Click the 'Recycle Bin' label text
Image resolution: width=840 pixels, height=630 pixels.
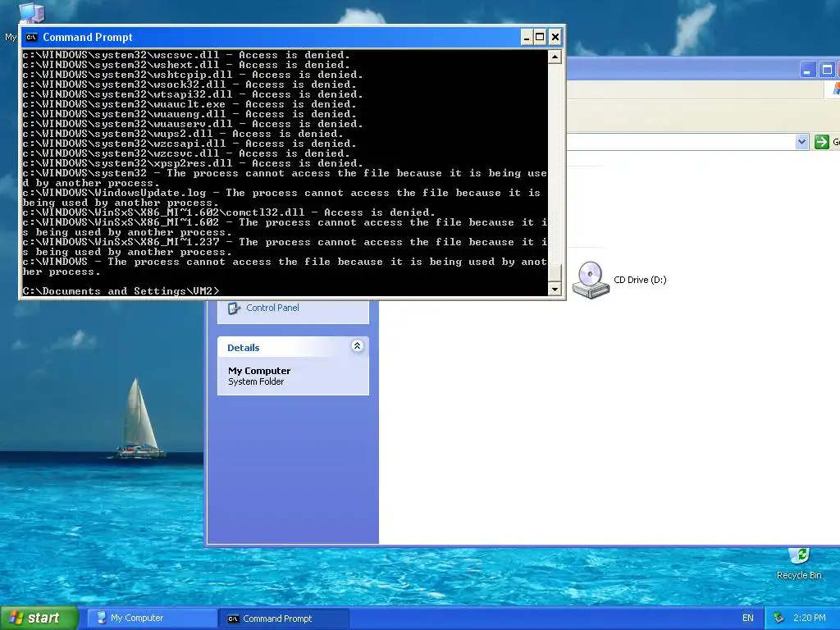coord(799,575)
